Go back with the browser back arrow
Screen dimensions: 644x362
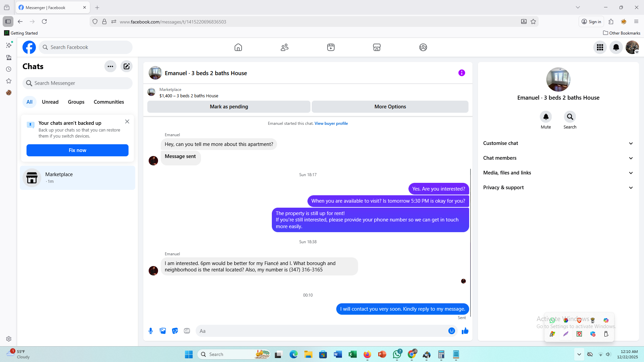20,21
